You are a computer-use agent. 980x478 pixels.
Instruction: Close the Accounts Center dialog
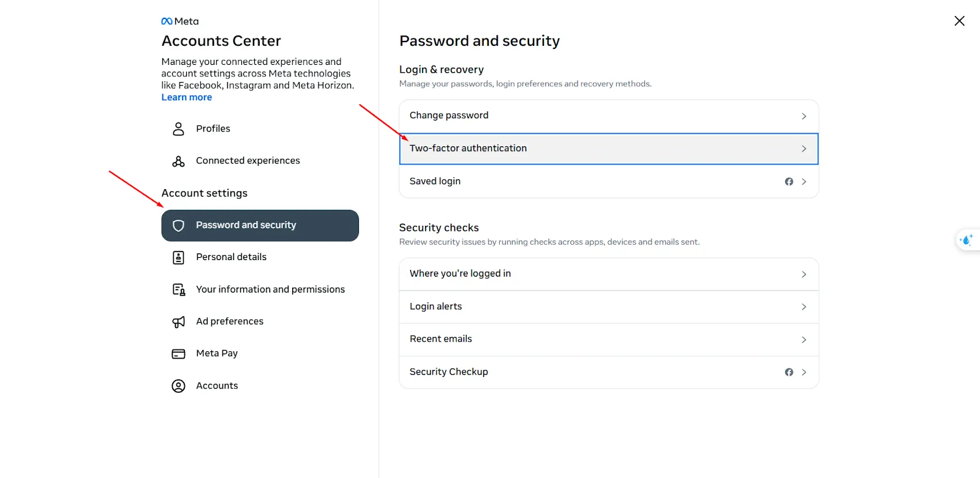tap(959, 21)
